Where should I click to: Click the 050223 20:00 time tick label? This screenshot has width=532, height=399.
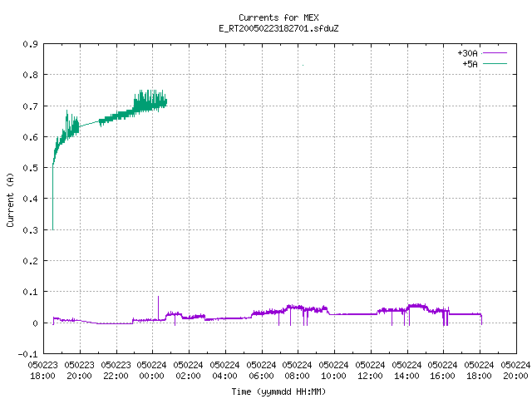[x=80, y=371]
